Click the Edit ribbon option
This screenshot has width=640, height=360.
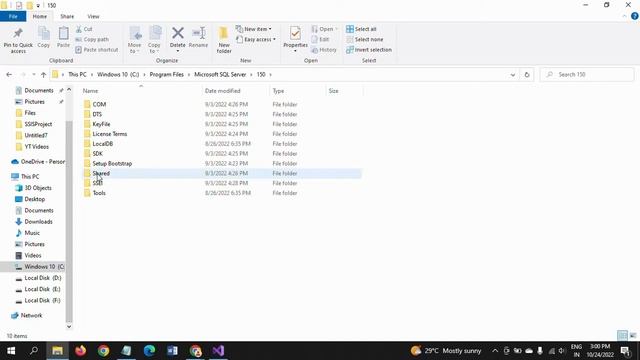[x=320, y=40]
